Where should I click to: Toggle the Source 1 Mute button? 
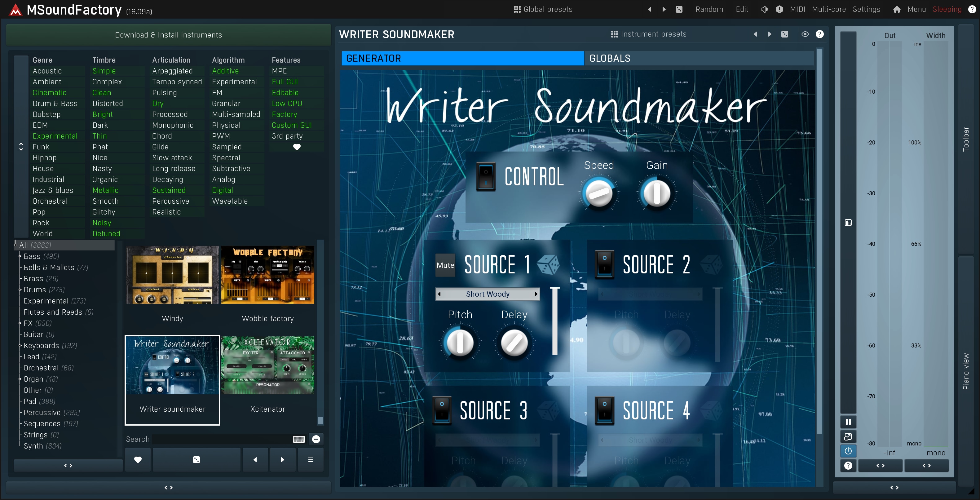point(445,265)
